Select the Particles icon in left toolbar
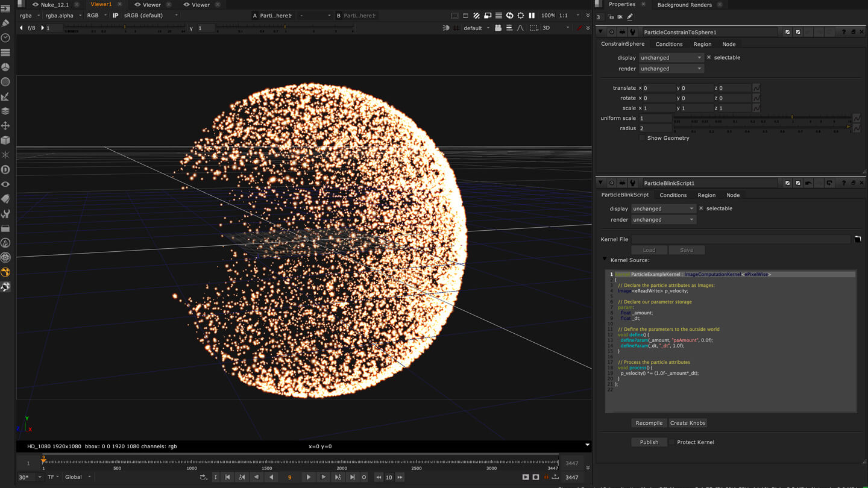Viewport: 868px width, 488px height. coord(5,155)
